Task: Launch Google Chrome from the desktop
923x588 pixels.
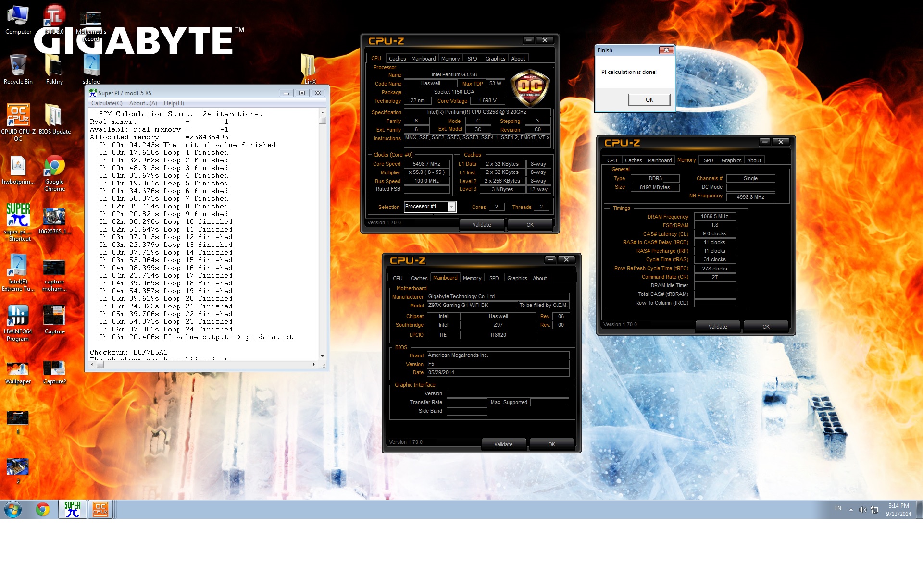Action: click(x=54, y=173)
